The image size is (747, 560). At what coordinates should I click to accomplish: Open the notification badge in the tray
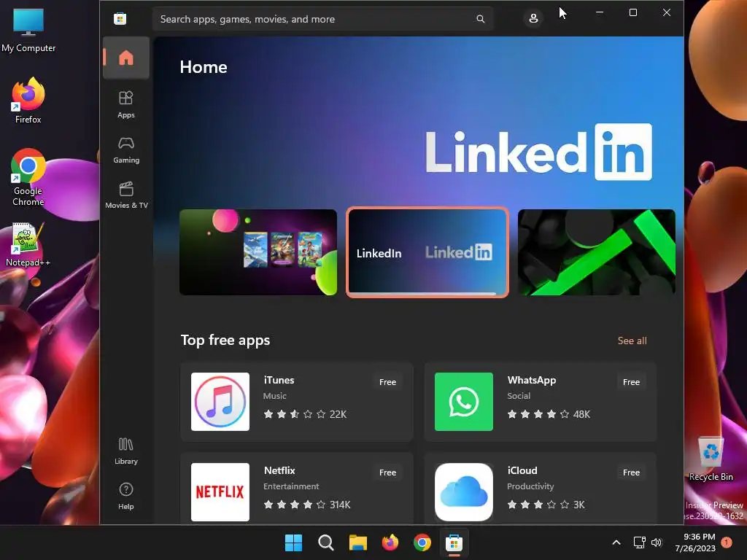point(727,542)
